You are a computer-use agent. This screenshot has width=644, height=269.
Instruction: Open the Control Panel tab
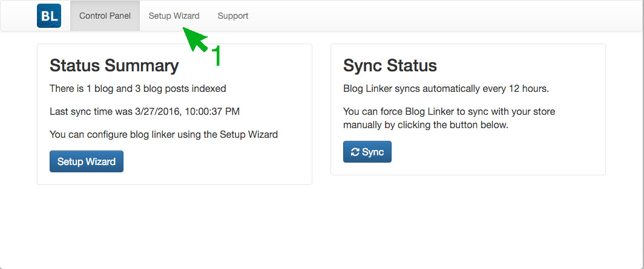(x=105, y=16)
